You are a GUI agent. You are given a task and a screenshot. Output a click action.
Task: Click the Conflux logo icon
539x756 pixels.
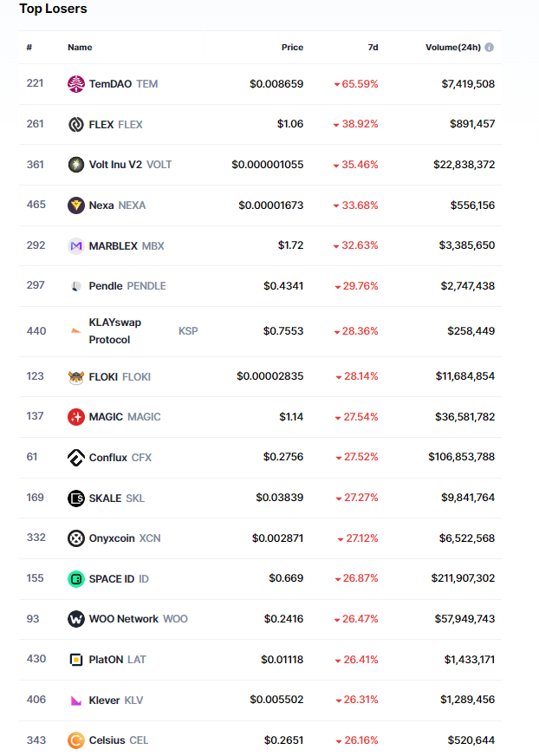coord(76,458)
